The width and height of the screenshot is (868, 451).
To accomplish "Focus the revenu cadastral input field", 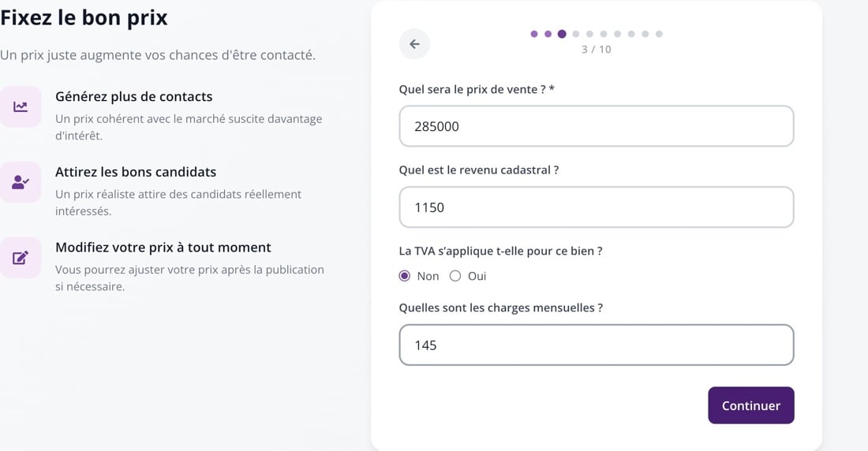I will (x=597, y=207).
